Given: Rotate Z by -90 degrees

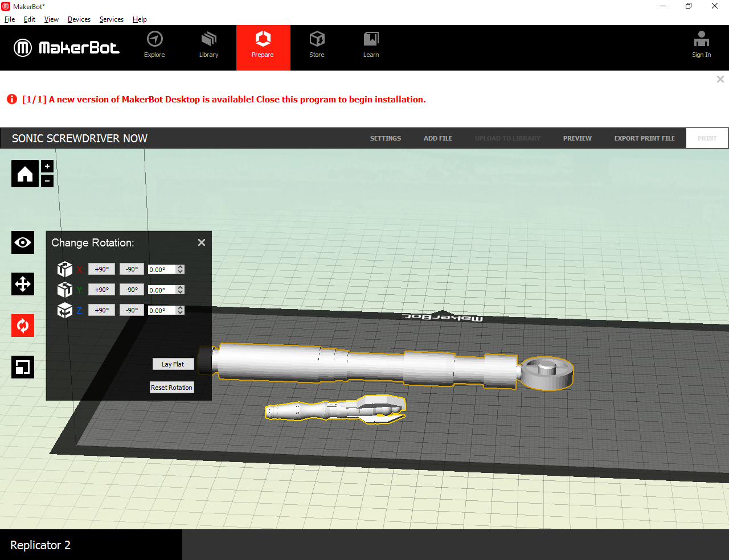Looking at the screenshot, I should click(x=132, y=310).
